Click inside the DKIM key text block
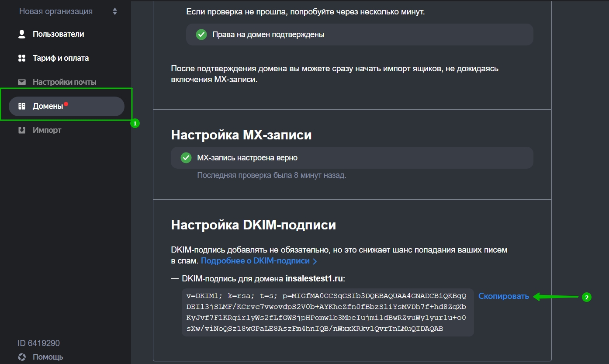 tap(327, 312)
